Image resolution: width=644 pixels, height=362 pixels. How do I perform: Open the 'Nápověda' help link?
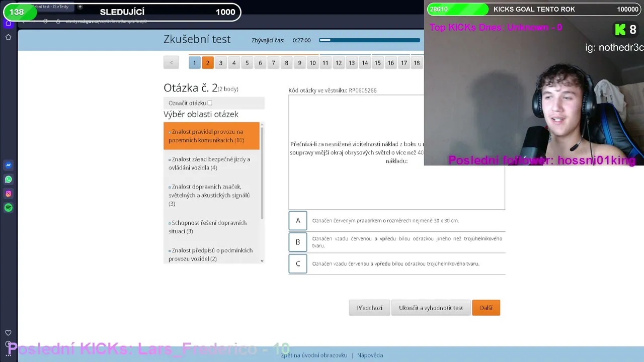point(370,355)
